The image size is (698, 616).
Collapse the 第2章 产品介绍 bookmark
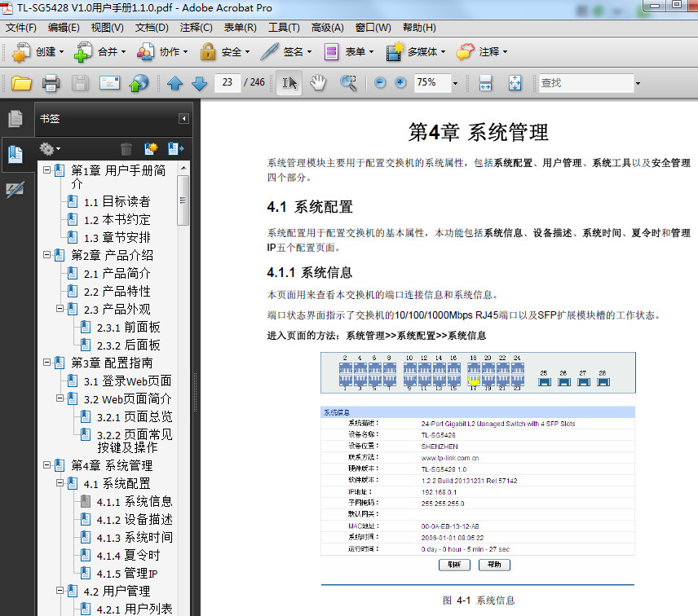pyautogui.click(x=46, y=255)
